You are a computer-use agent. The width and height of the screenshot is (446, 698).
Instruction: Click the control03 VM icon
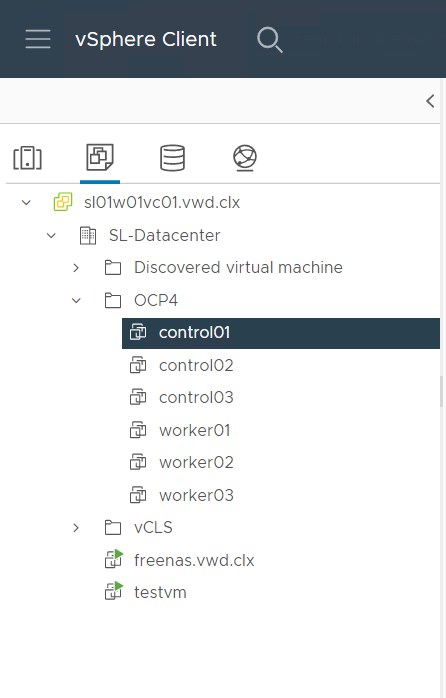point(138,397)
